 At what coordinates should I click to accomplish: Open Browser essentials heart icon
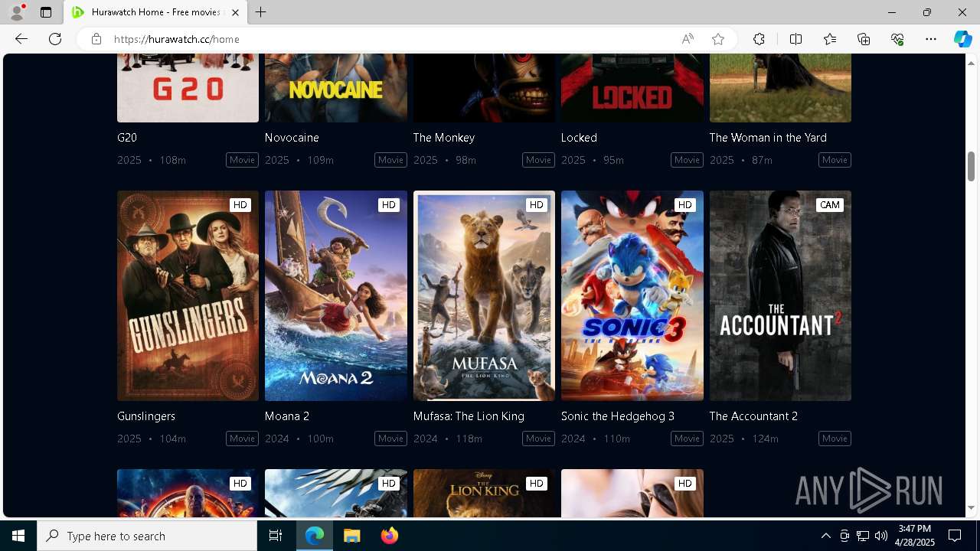coord(897,39)
